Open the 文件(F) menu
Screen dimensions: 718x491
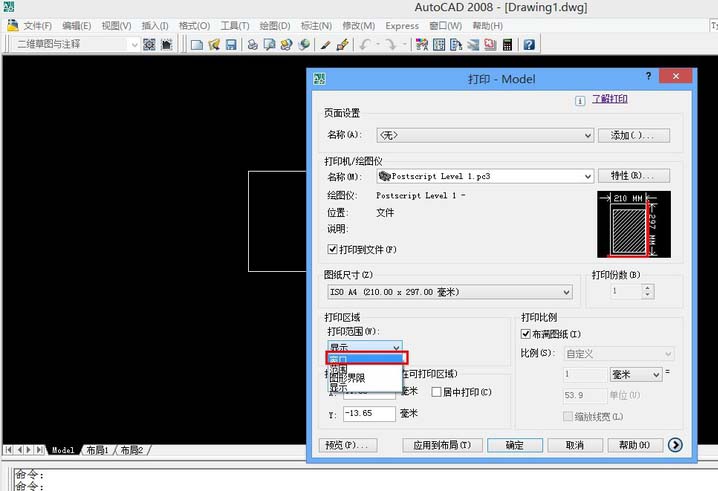click(38, 26)
